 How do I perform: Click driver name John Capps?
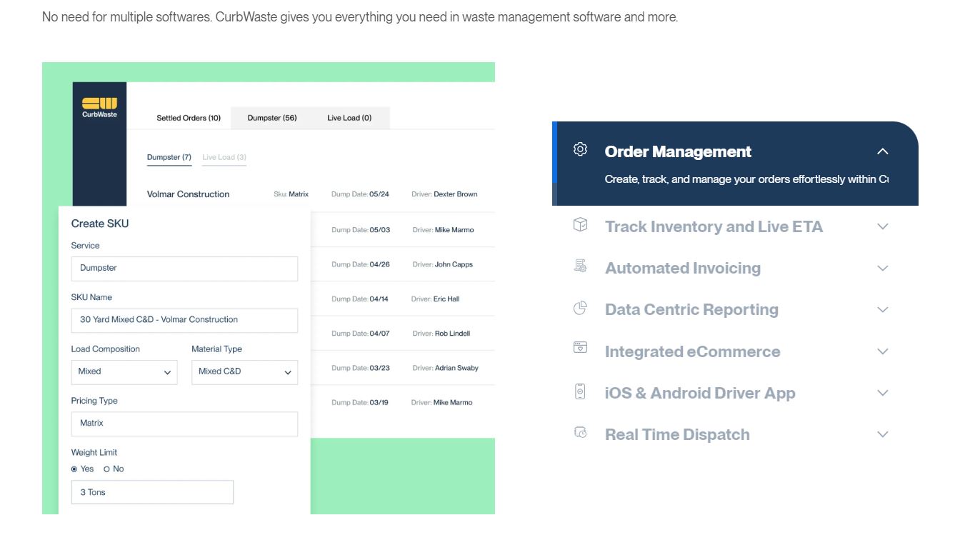454,264
